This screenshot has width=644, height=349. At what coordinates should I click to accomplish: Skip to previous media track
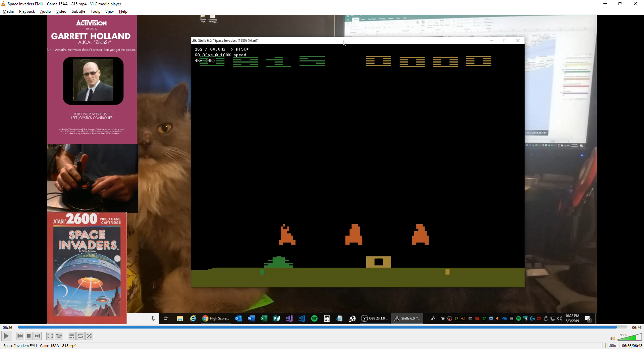(20, 336)
